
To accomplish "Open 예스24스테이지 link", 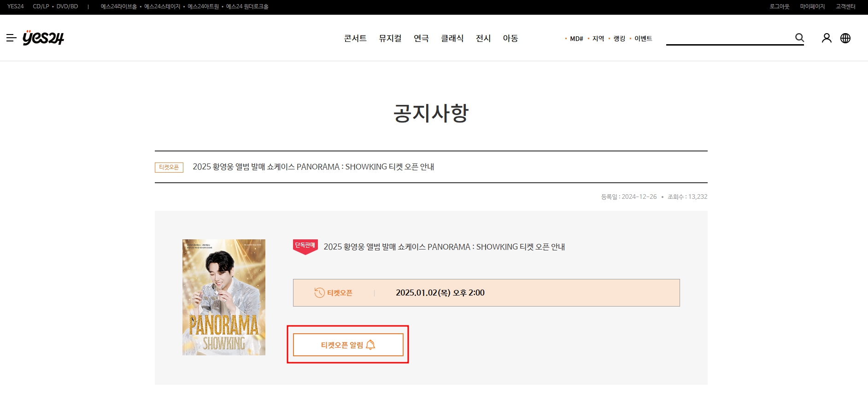I will pos(162,6).
